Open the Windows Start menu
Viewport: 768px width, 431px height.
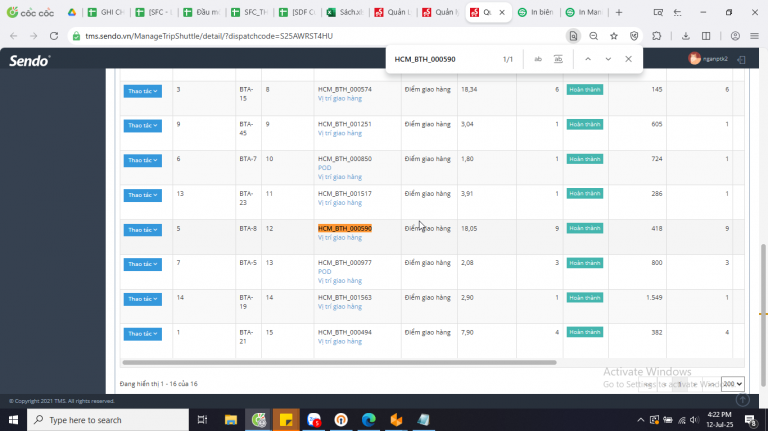coord(13,420)
